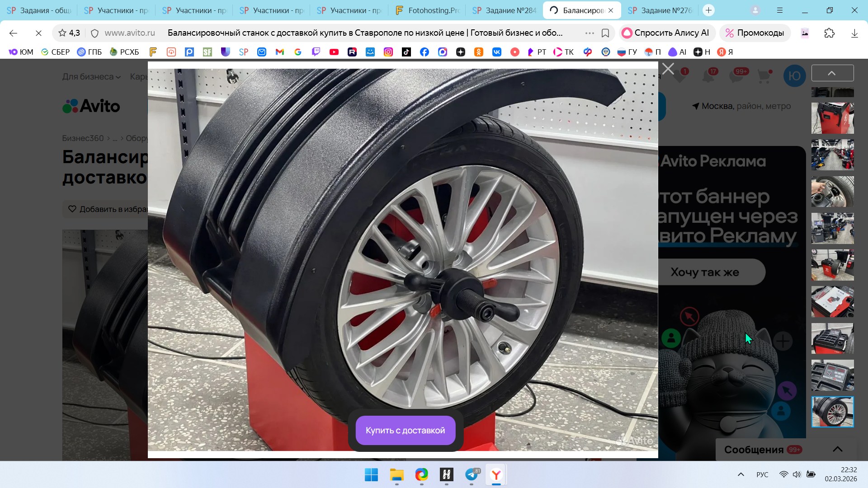
Task: Open downloads arrow icon in toolbar
Action: point(854,33)
